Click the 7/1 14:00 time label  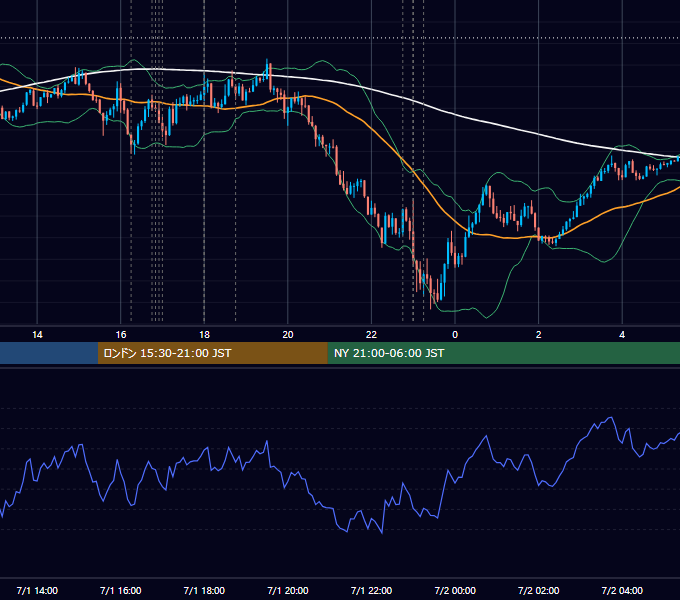[x=37, y=590]
